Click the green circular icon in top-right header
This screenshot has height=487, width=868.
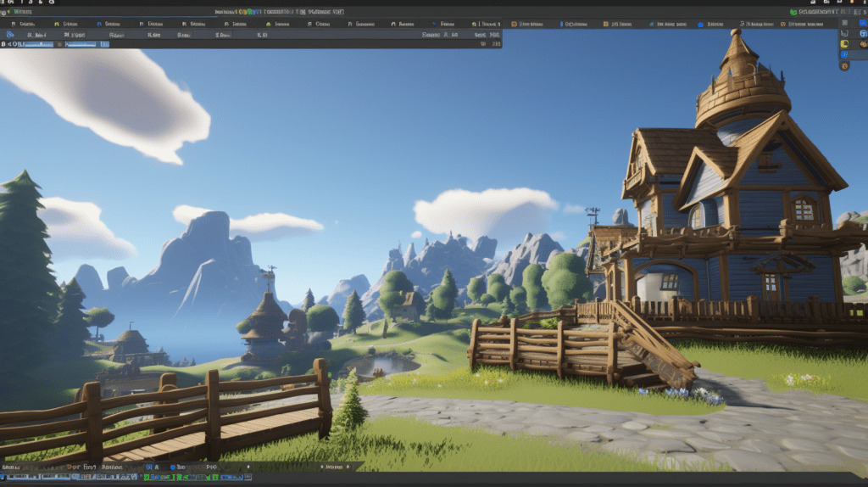[793, 12]
